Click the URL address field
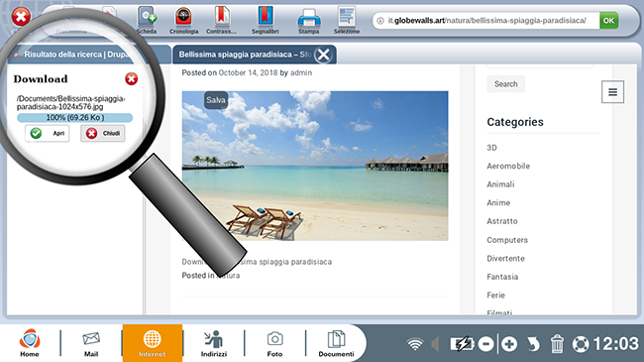Screen dimensions: 644x362 (x=486, y=21)
